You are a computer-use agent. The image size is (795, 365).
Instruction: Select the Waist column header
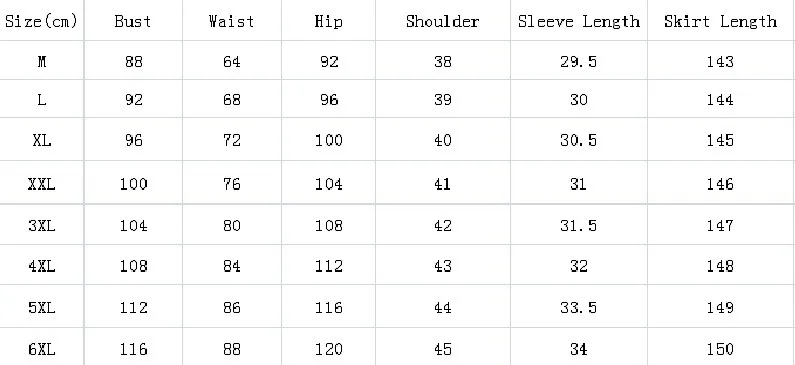pos(232,20)
